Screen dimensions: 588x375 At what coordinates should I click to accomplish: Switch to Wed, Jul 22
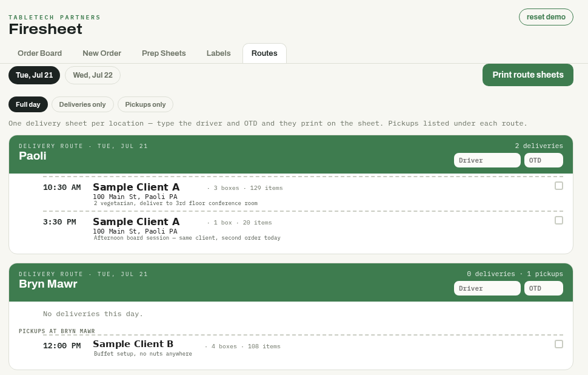[93, 75]
